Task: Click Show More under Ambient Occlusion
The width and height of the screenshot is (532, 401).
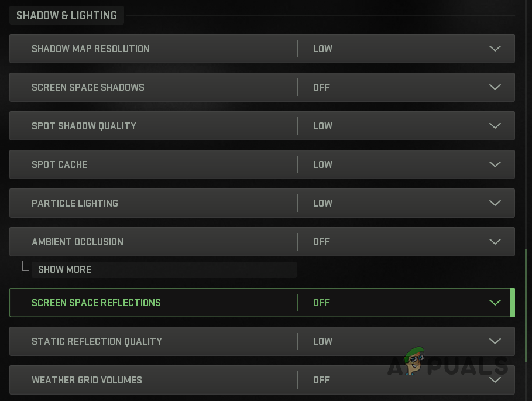Action: point(64,269)
